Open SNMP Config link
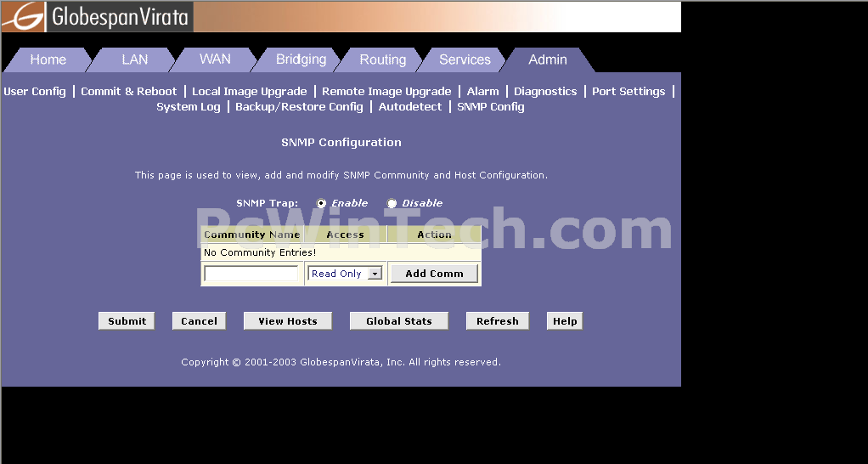Viewport: 868px width, 464px height. click(490, 107)
